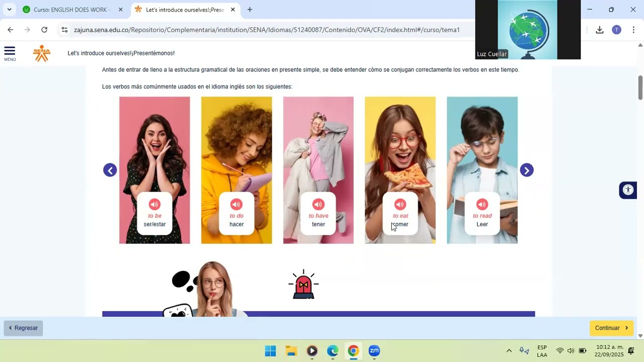View site information icon in address bar

click(64, 30)
